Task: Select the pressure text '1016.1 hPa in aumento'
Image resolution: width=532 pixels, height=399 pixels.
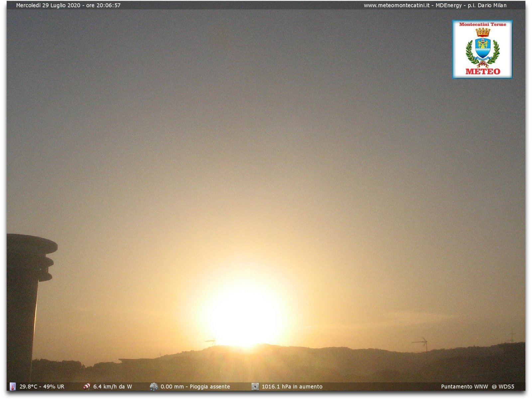Action: pyautogui.click(x=292, y=387)
